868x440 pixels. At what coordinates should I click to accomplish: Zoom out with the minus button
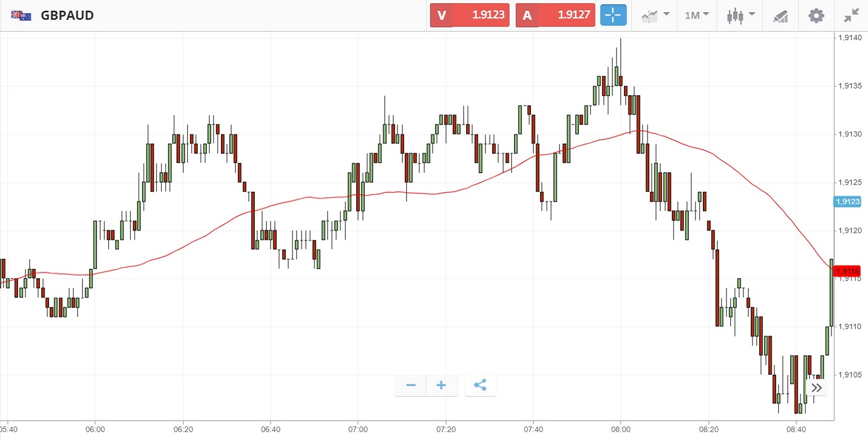tap(411, 385)
